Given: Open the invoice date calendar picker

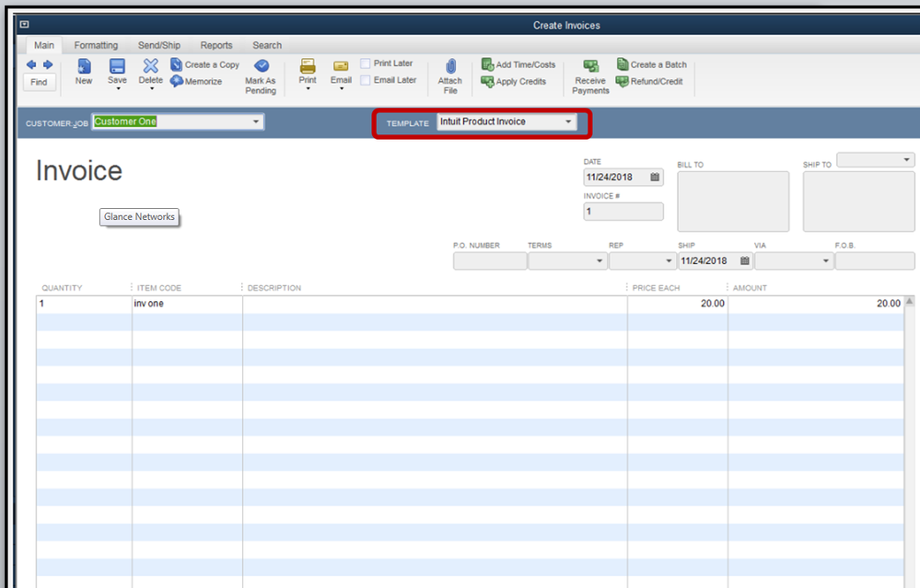Looking at the screenshot, I should [x=655, y=178].
